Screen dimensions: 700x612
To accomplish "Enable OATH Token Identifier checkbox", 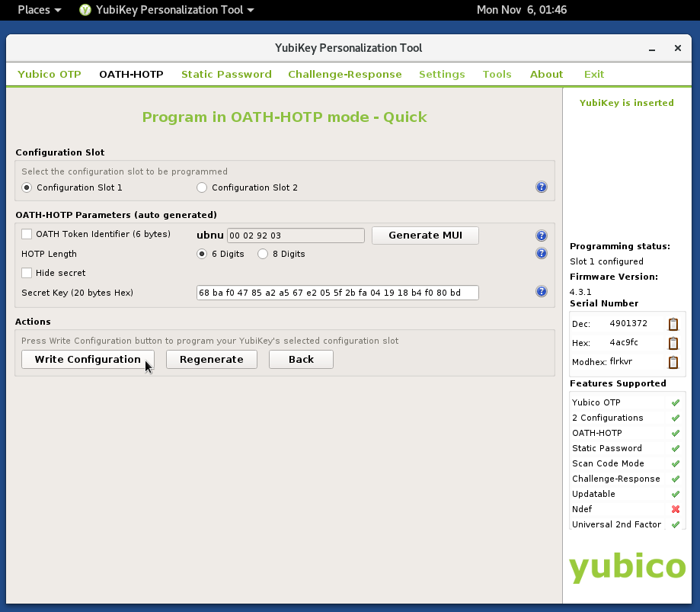I will 27,234.
